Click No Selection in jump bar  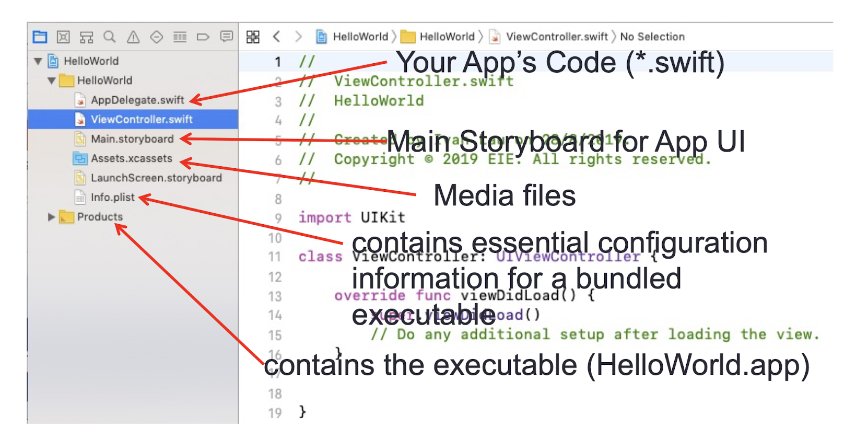(652, 37)
